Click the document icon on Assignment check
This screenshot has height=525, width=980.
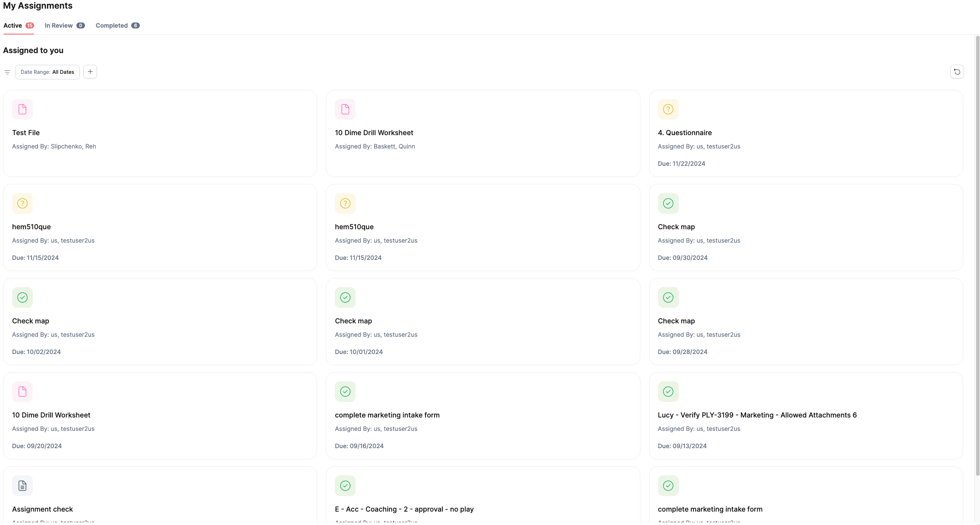coord(22,486)
